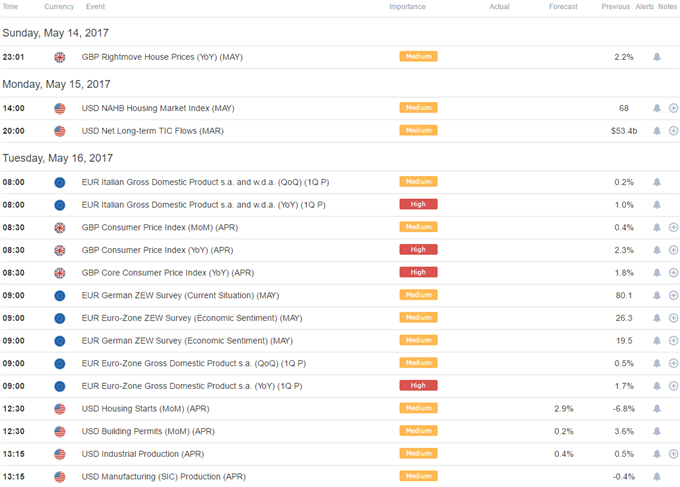
Task: Add note for GBP Consumer Price Index (MoM)
Action: pyautogui.click(x=673, y=227)
